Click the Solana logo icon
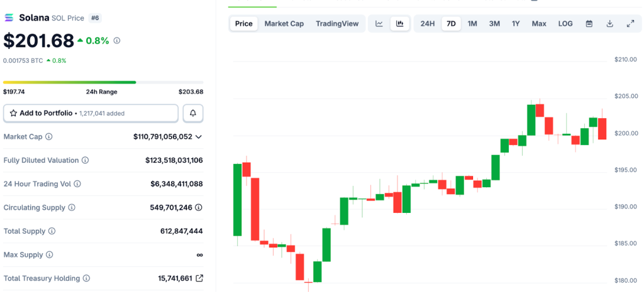This screenshot has width=644, height=292. [9, 18]
